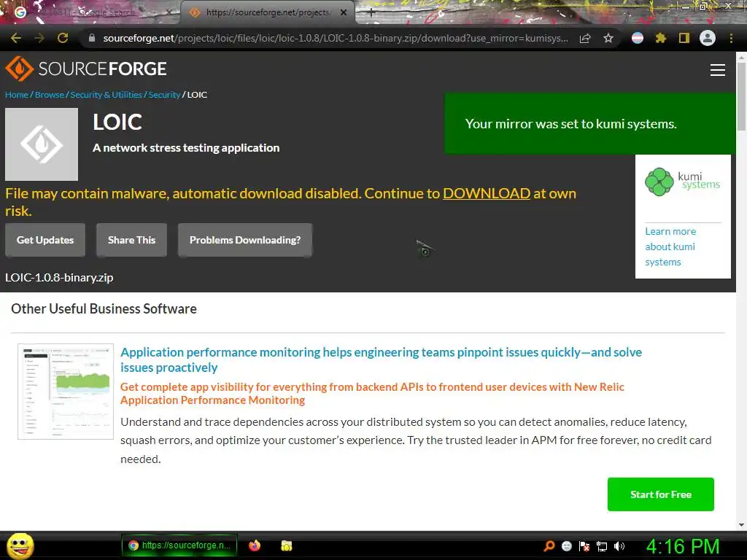Reload the SourceForge page
This screenshot has width=747, height=560.
[63, 38]
